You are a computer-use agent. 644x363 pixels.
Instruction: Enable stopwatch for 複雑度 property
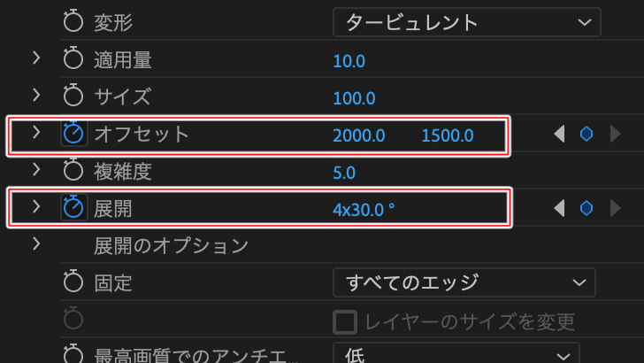(73, 170)
